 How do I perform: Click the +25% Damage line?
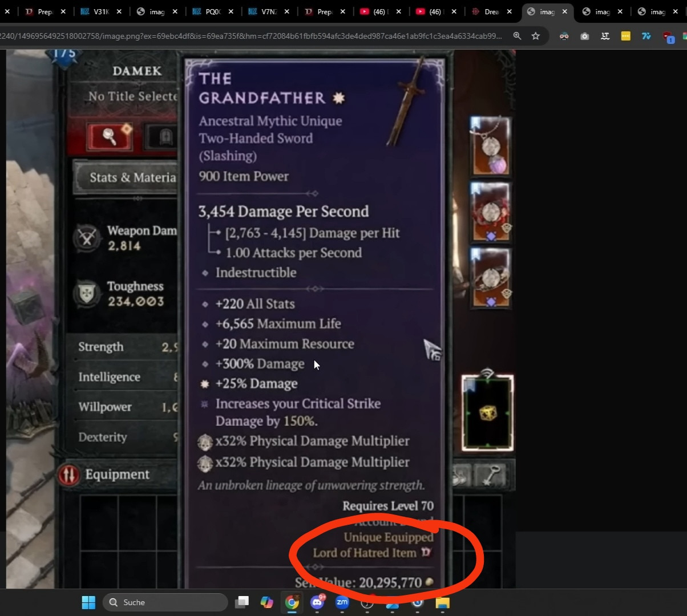[256, 384]
